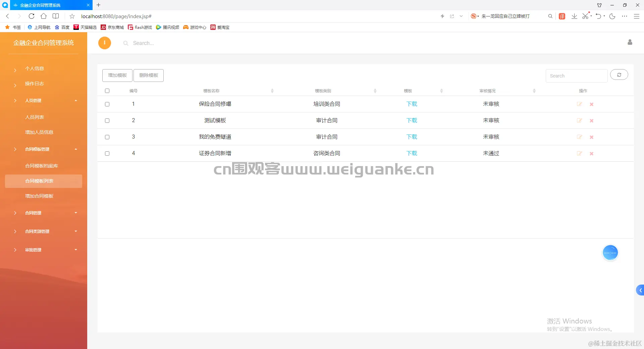Click the 增加模板 button
The height and width of the screenshot is (349, 644).
click(x=117, y=76)
